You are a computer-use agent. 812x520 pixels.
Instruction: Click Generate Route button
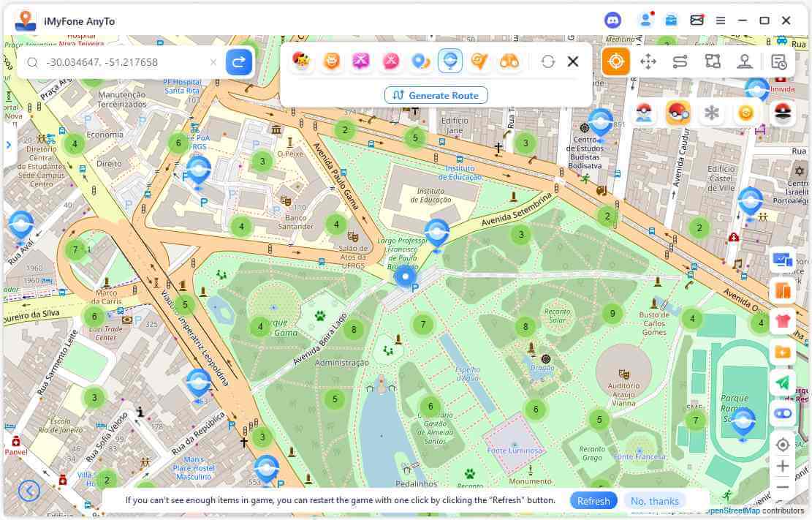point(436,95)
